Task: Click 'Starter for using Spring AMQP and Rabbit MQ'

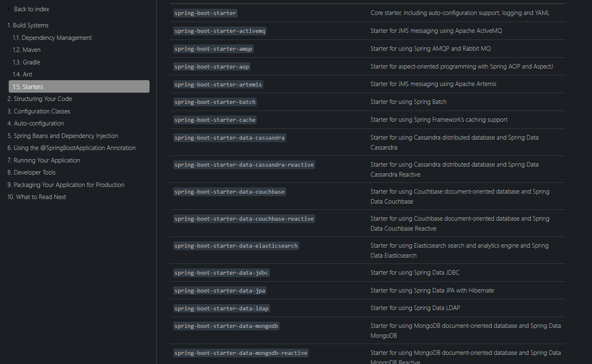Action: 431,49
